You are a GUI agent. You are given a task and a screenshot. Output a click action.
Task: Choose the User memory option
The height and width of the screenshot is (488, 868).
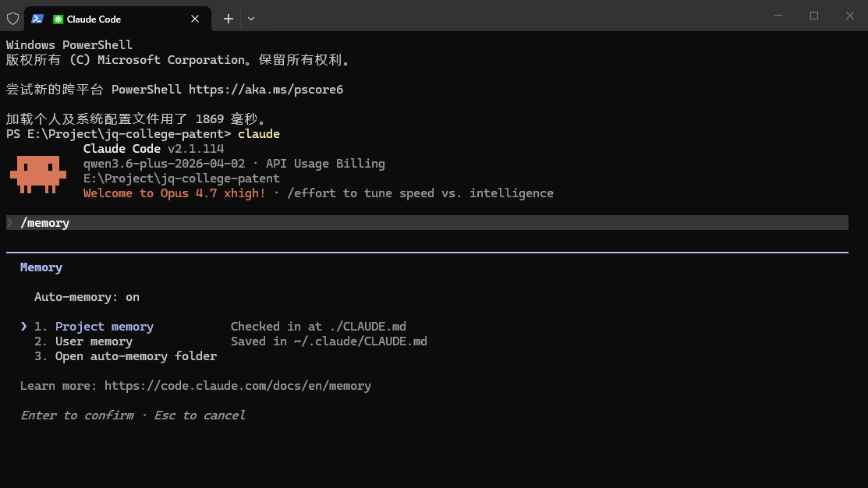(94, 341)
